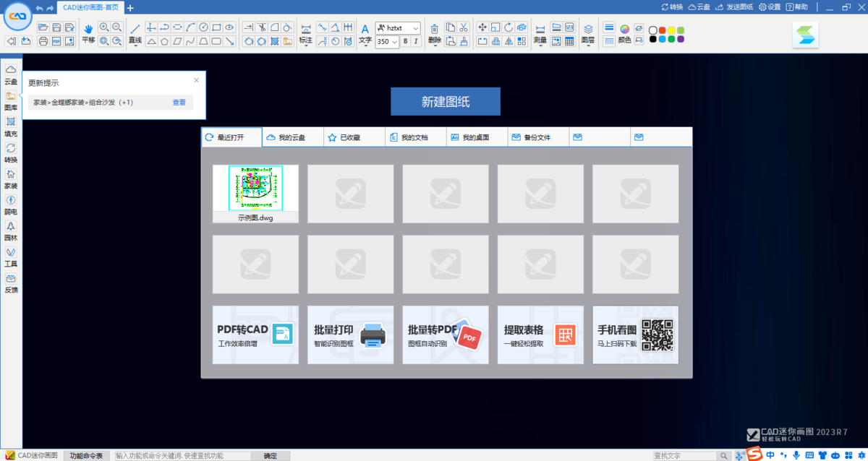Open the 填充 hatch fill panel

[10, 127]
